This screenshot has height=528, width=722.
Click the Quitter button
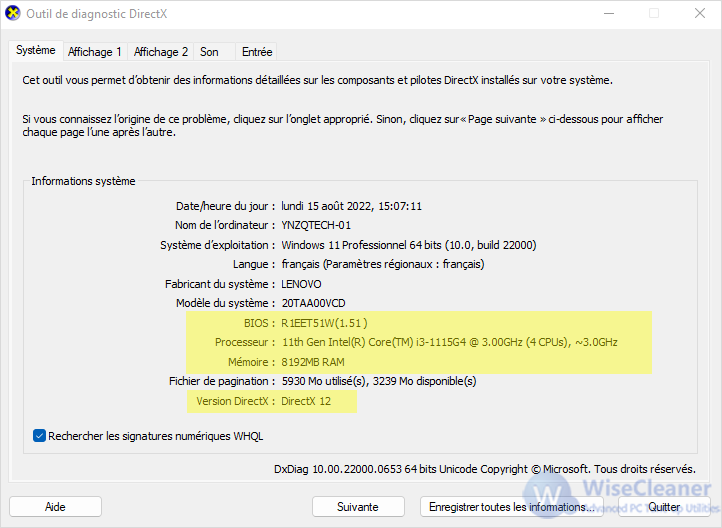(x=664, y=507)
